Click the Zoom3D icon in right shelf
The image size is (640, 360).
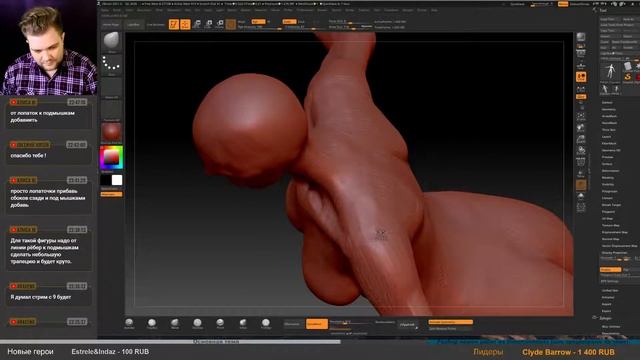pos(581,139)
